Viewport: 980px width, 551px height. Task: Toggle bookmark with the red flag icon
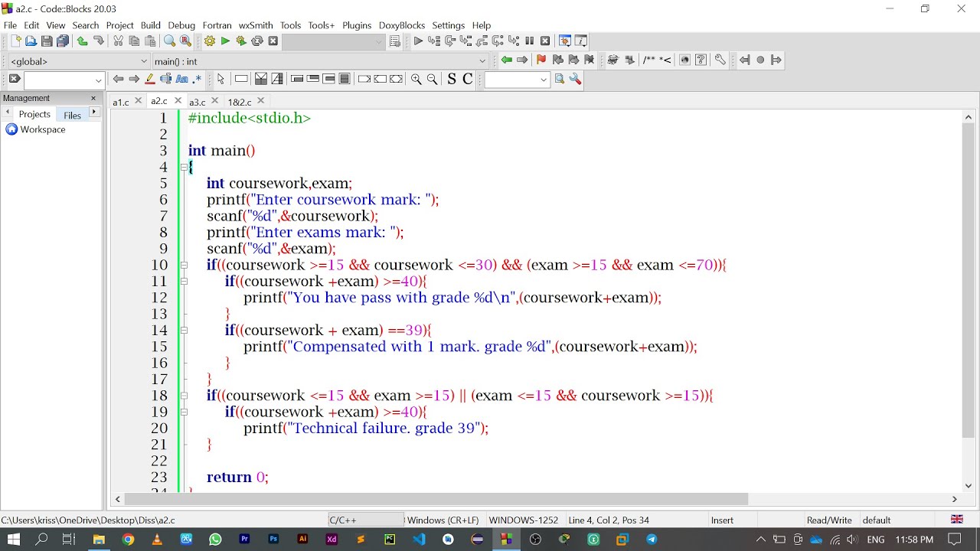pyautogui.click(x=541, y=60)
